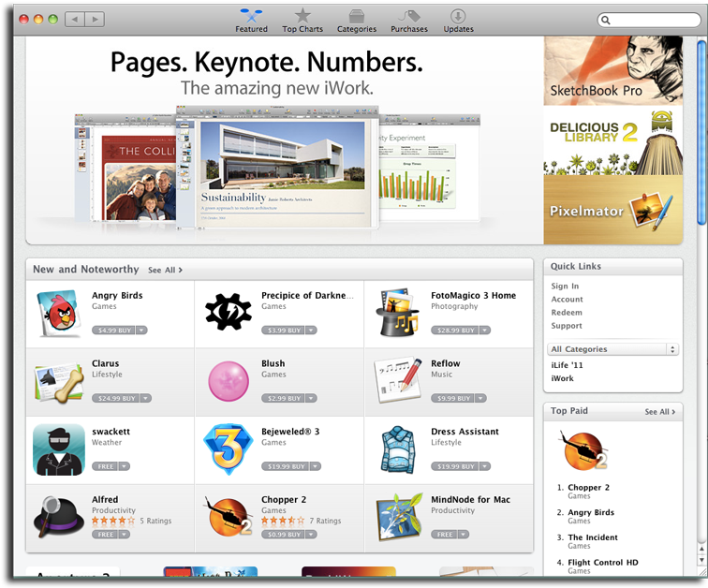Open the MindNode for Mac icon
The width and height of the screenshot is (708, 588).
point(399,517)
